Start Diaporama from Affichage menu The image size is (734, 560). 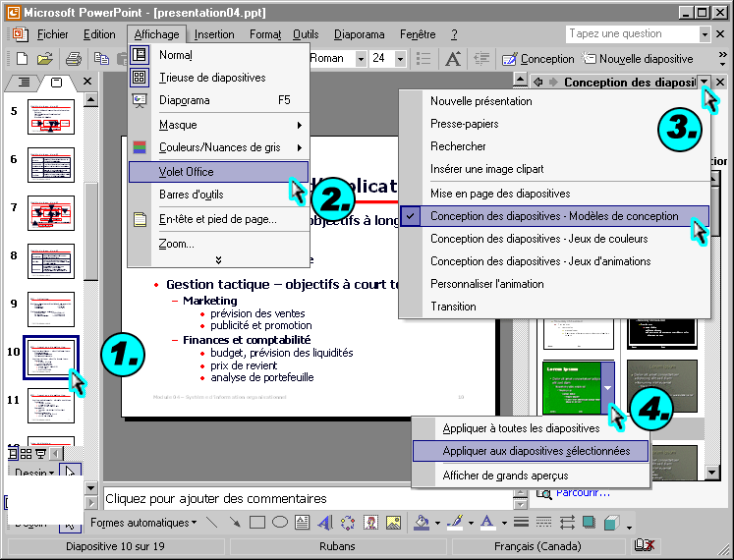[218, 100]
